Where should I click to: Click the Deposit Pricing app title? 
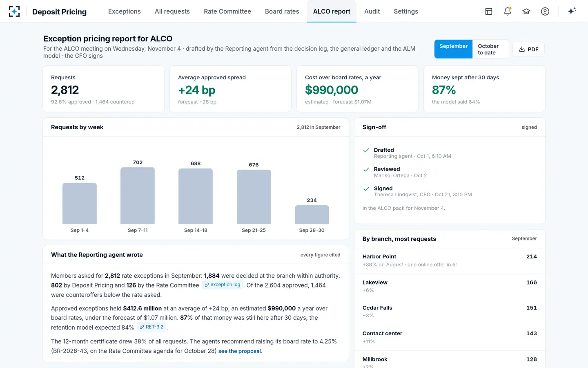[x=59, y=12]
